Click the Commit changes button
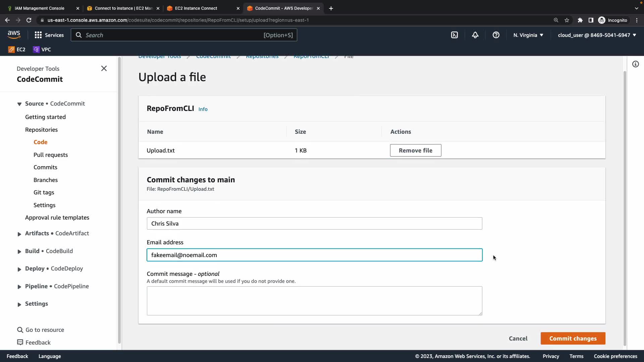644x362 pixels. click(x=573, y=338)
